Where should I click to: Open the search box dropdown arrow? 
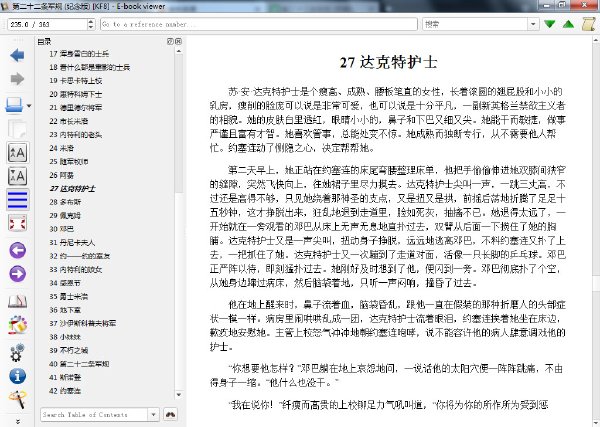(533, 24)
